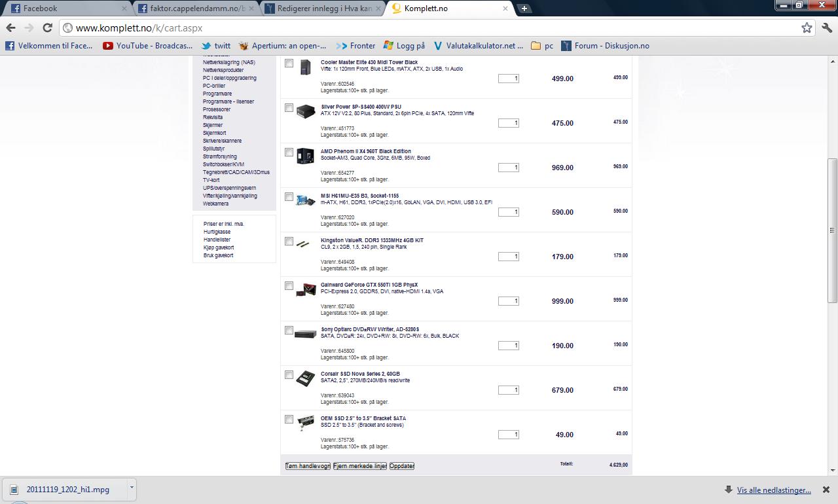The width and height of the screenshot is (838, 504).
Task: Select the Komplett.no tab
Action: coord(448,9)
